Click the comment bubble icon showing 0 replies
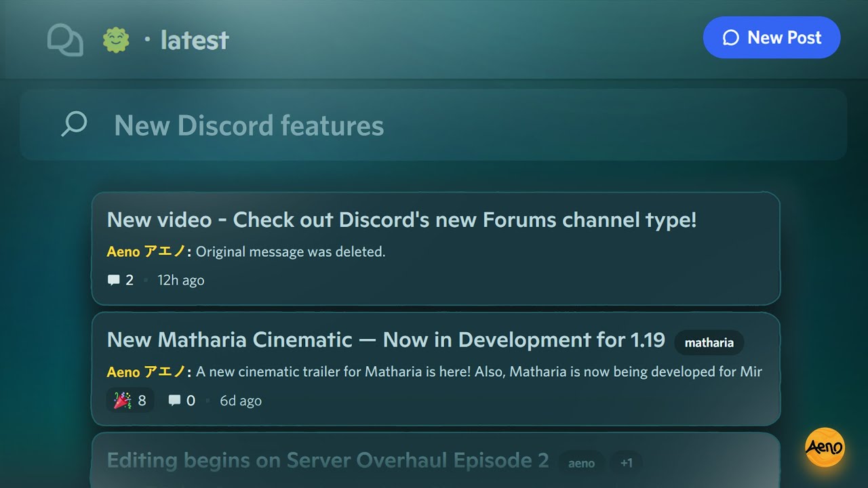Viewport: 868px width, 488px height. click(175, 401)
